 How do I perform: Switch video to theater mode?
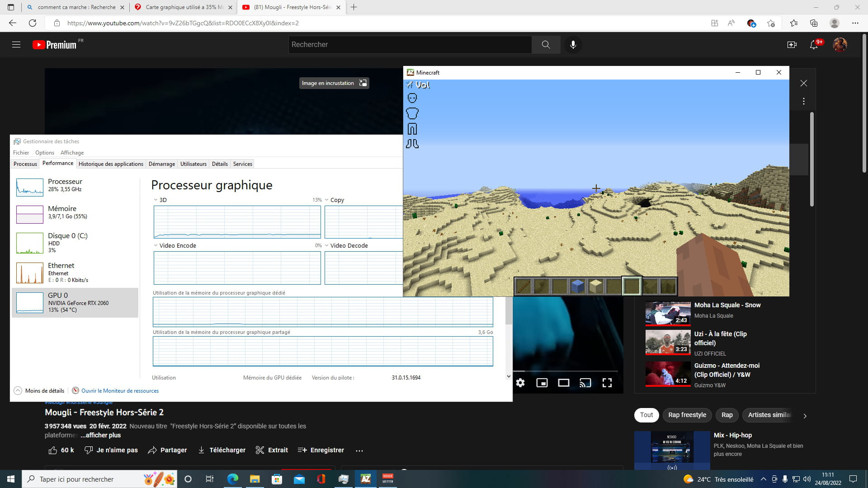click(563, 383)
